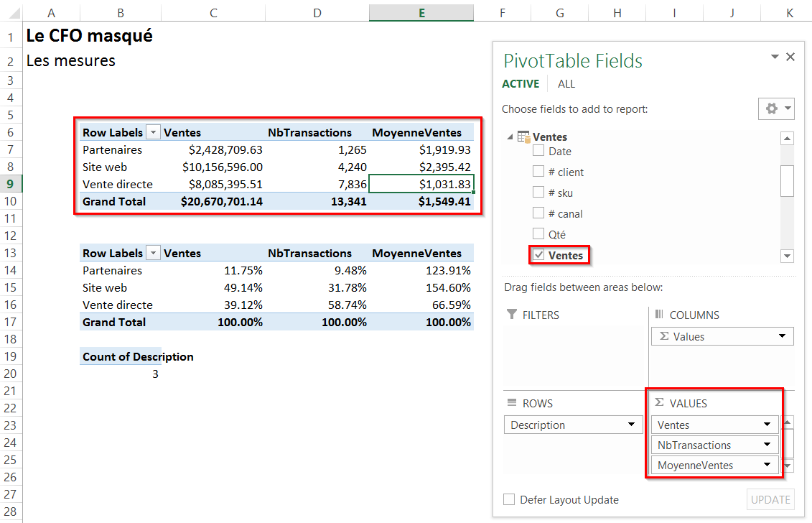This screenshot has width=812, height=523.
Task: Open the NbTransactions dropdown in Values area
Action: [x=767, y=445]
